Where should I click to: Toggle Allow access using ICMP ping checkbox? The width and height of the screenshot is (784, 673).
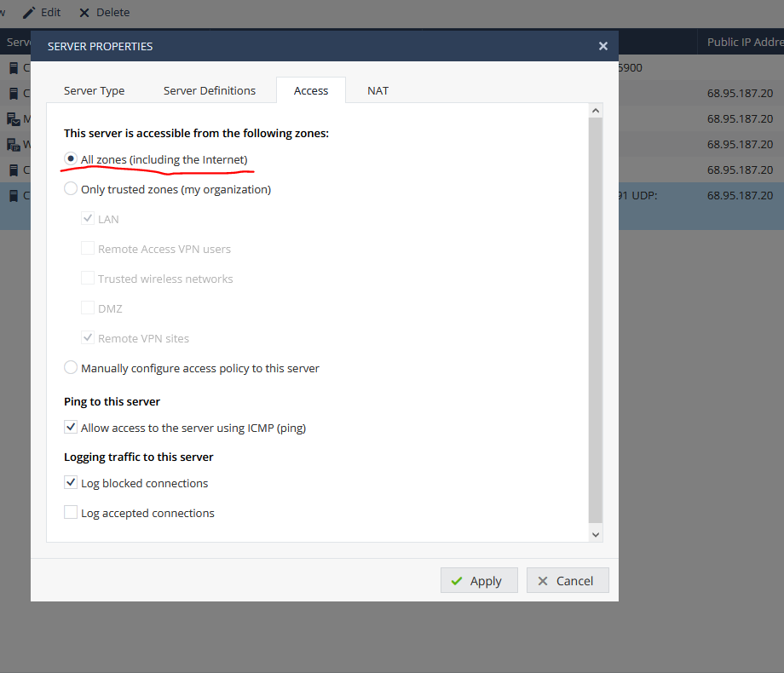click(71, 428)
